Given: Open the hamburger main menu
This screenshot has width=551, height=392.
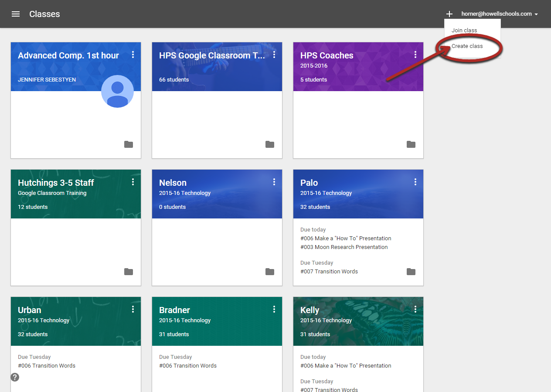Looking at the screenshot, I should [16, 14].
